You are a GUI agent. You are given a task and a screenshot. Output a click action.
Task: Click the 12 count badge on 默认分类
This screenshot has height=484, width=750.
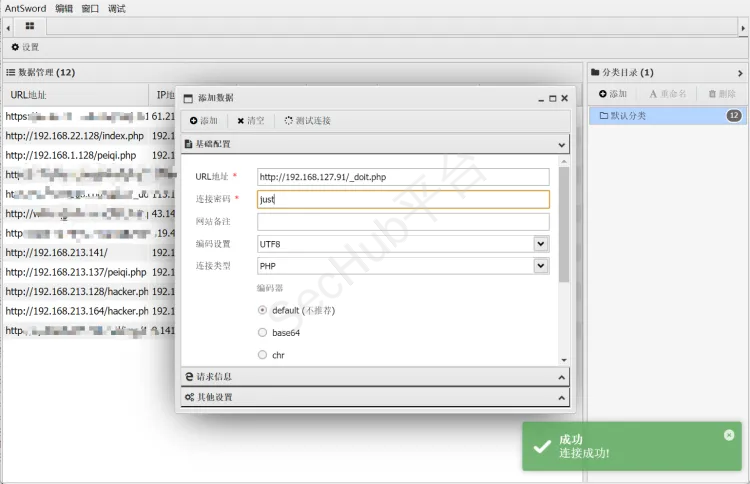(x=734, y=115)
